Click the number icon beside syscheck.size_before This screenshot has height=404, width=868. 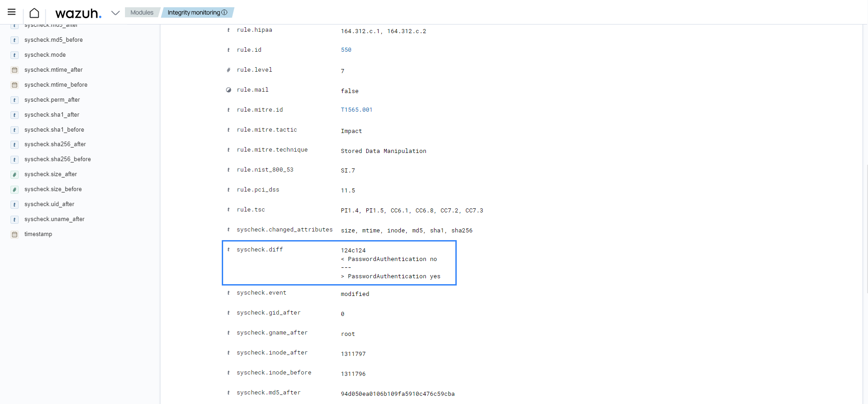[15, 189]
